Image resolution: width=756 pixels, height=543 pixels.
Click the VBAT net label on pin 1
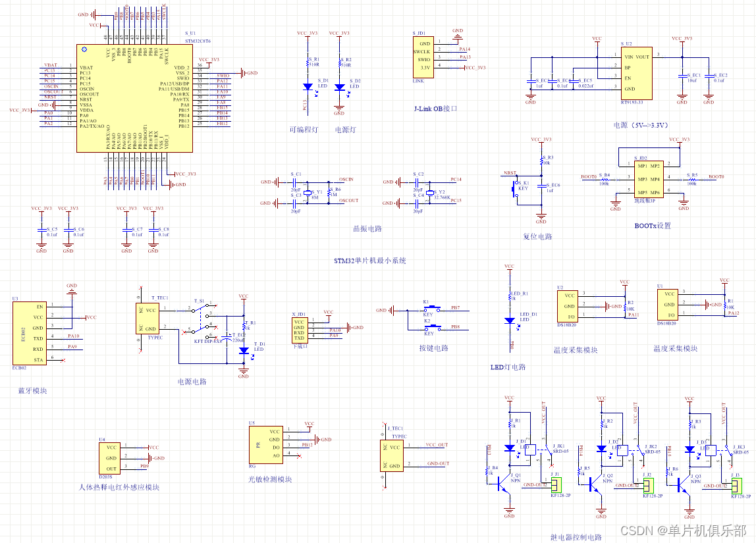[51, 65]
